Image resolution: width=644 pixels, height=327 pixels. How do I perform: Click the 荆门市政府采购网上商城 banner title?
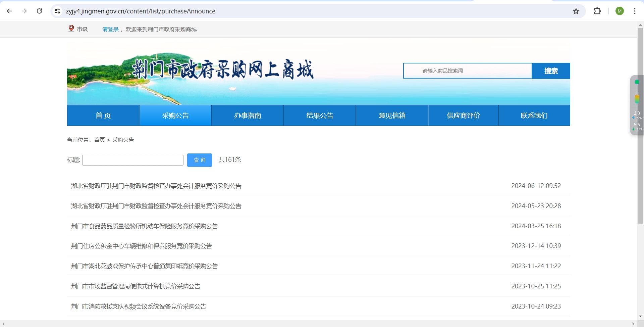click(x=223, y=69)
